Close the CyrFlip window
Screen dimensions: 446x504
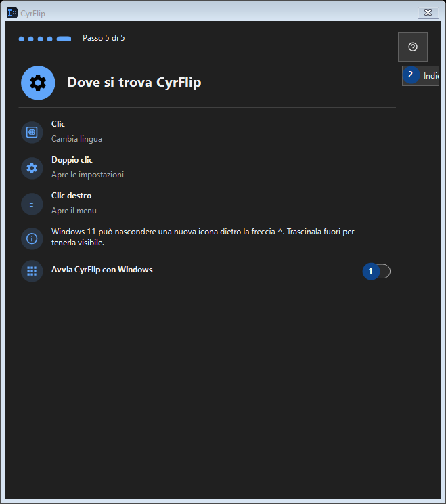click(x=428, y=13)
